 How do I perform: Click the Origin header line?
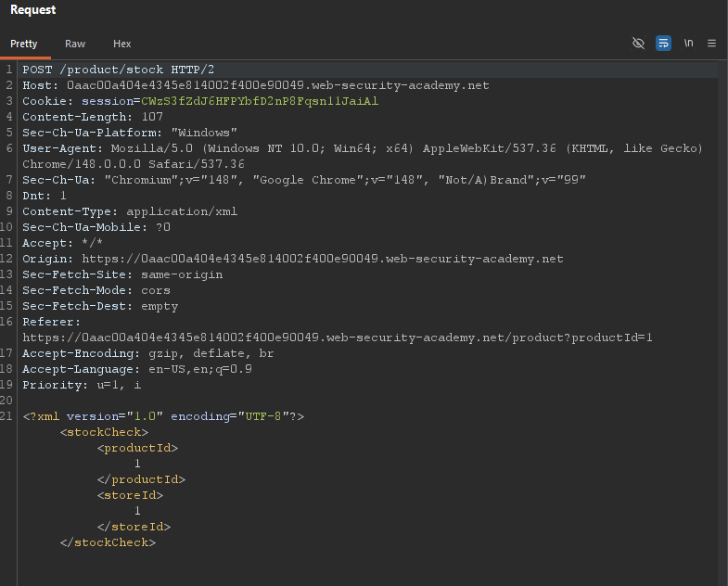click(x=293, y=259)
